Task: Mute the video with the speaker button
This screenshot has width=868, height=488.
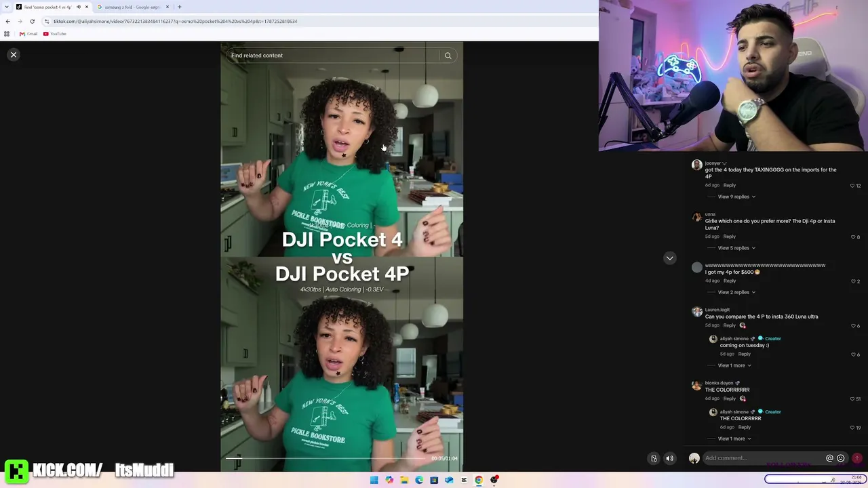Action: [669, 458]
